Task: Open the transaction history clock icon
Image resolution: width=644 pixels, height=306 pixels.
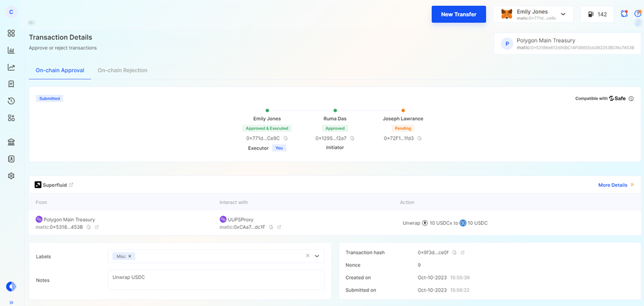Action: [x=11, y=101]
